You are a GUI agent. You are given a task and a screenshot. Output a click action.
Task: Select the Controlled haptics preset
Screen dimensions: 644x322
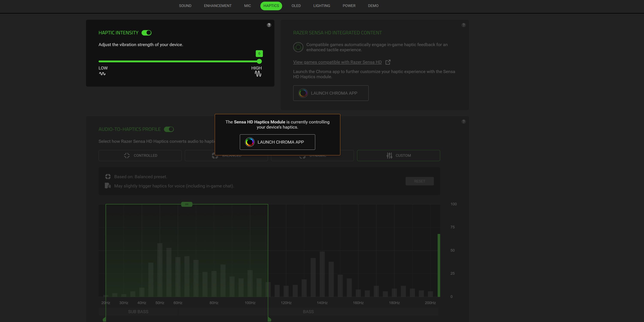click(140, 155)
